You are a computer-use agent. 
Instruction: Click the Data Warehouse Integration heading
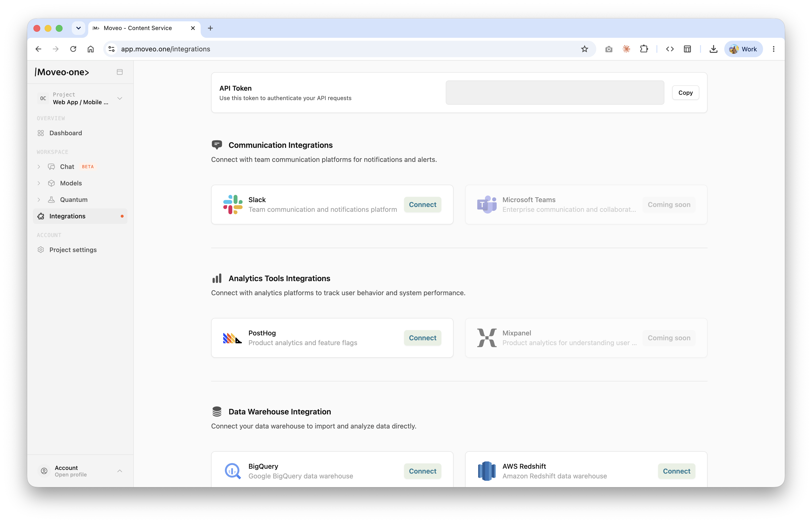point(279,412)
